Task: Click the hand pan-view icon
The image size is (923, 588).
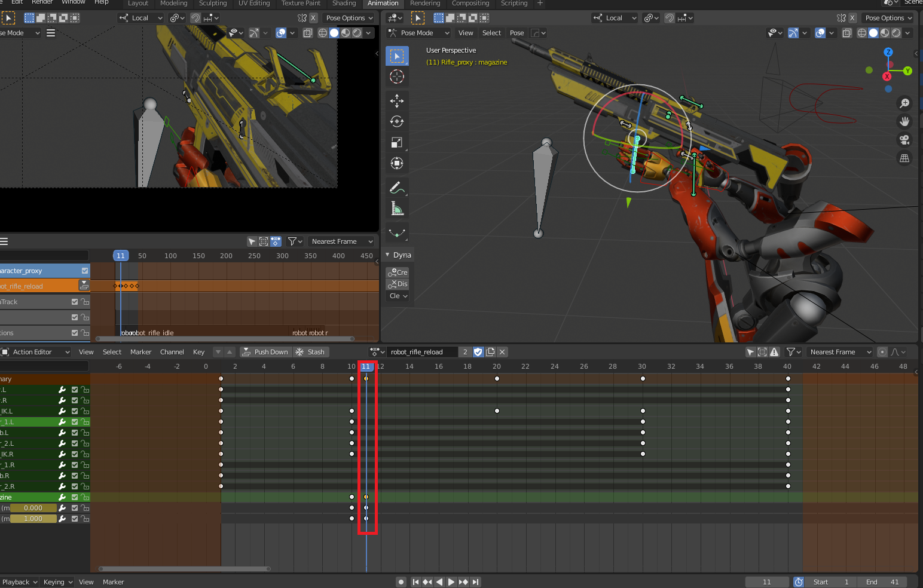Action: (904, 121)
